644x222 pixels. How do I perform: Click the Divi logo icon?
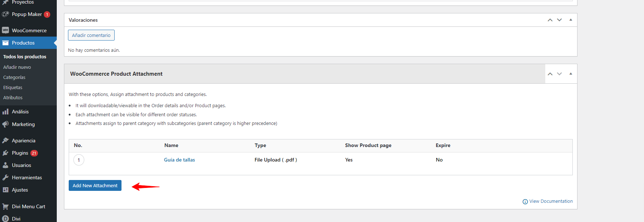pyautogui.click(x=5, y=219)
